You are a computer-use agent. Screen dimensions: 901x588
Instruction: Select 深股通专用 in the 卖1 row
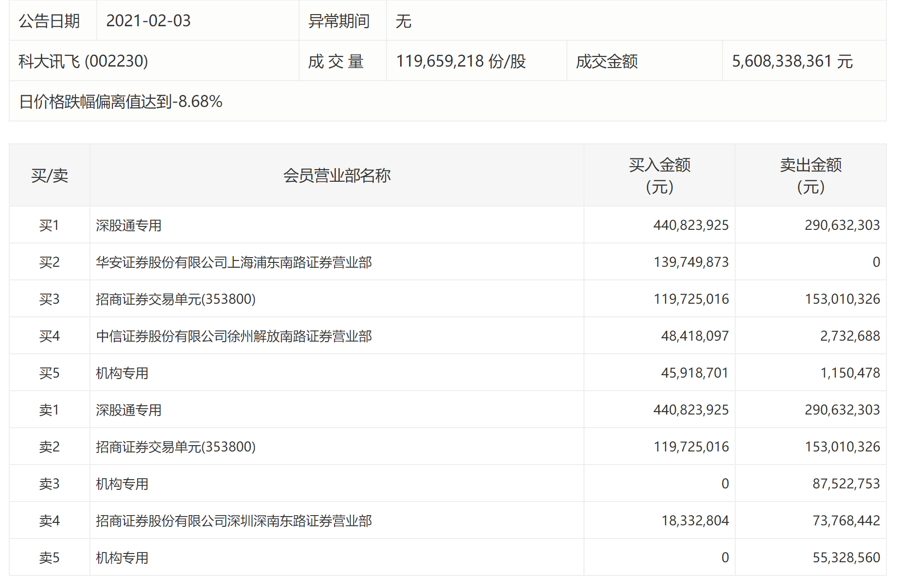tap(129, 410)
